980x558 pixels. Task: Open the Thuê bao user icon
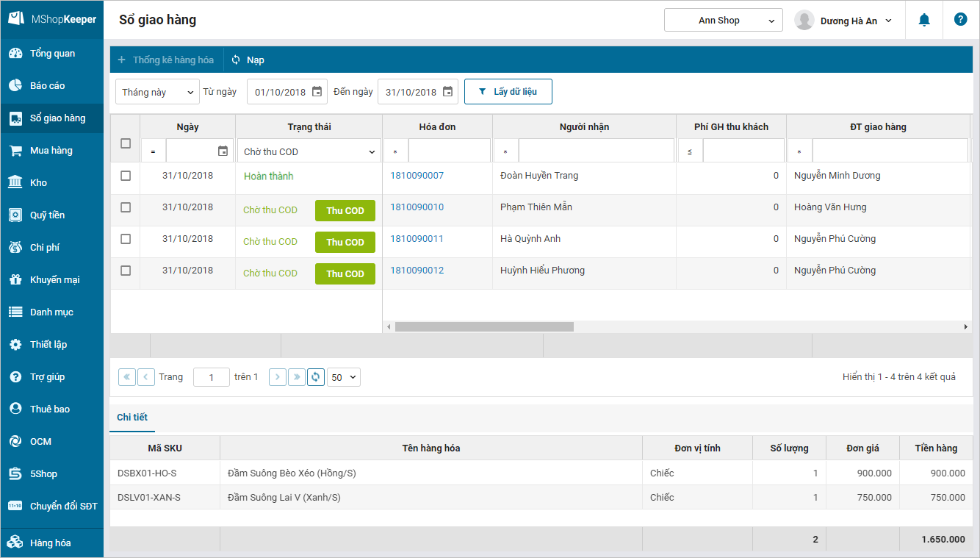[15, 409]
